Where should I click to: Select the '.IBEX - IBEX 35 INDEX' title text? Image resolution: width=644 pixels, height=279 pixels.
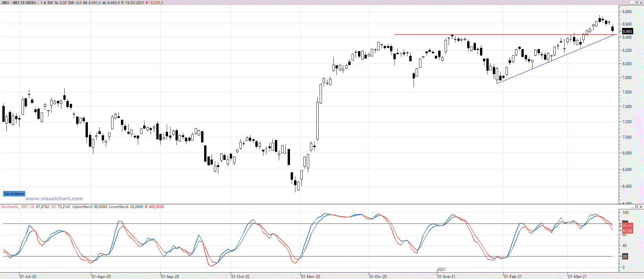coord(19,3)
